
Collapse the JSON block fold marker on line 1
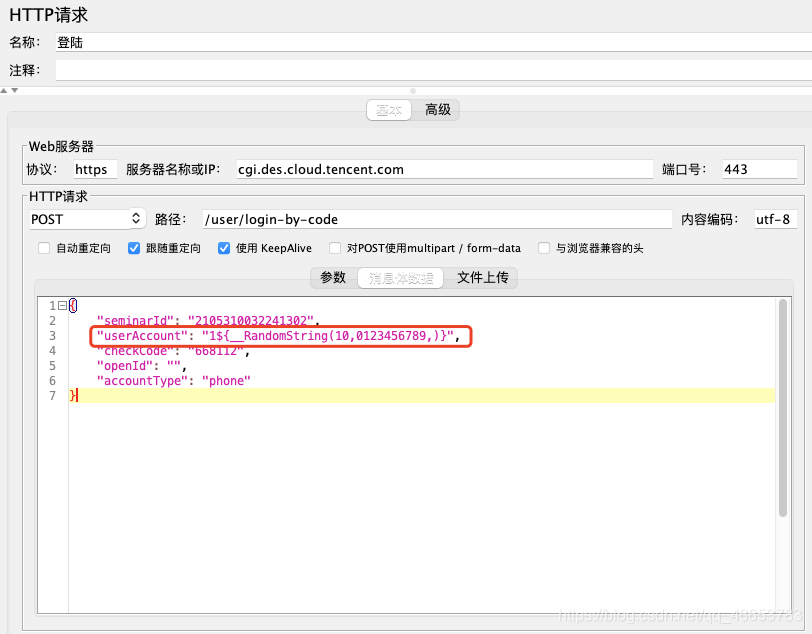pyautogui.click(x=62, y=306)
